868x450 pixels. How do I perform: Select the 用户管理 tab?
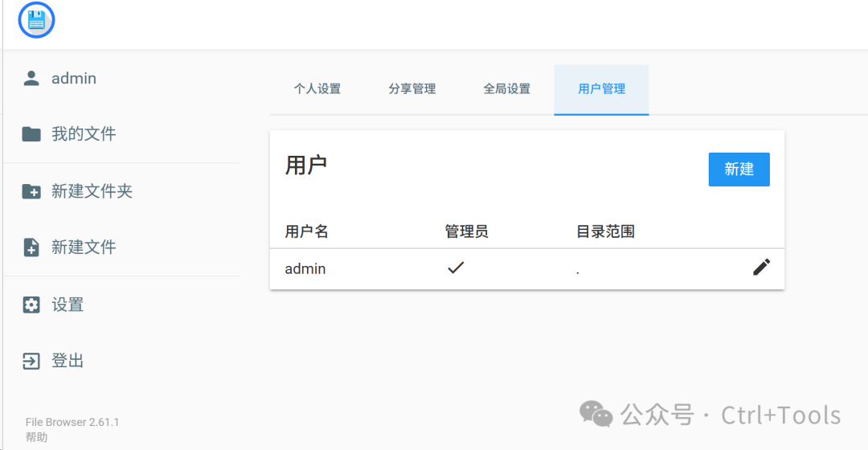coord(602,89)
